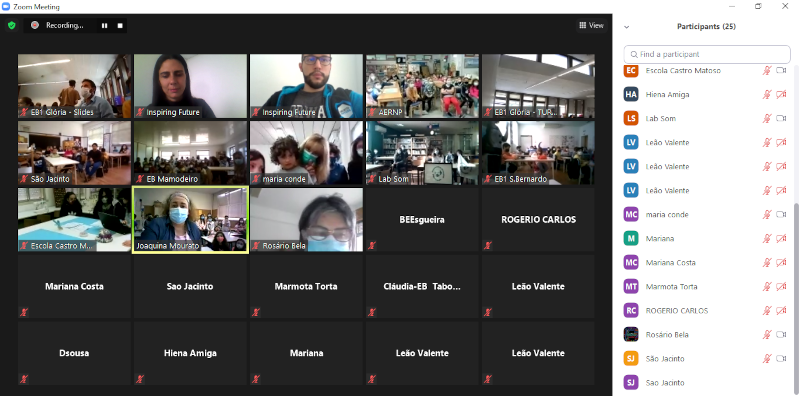Open the EB1 Glória - Slides video tile
Image resolution: width=800 pixels, height=396 pixels.
coord(74,86)
